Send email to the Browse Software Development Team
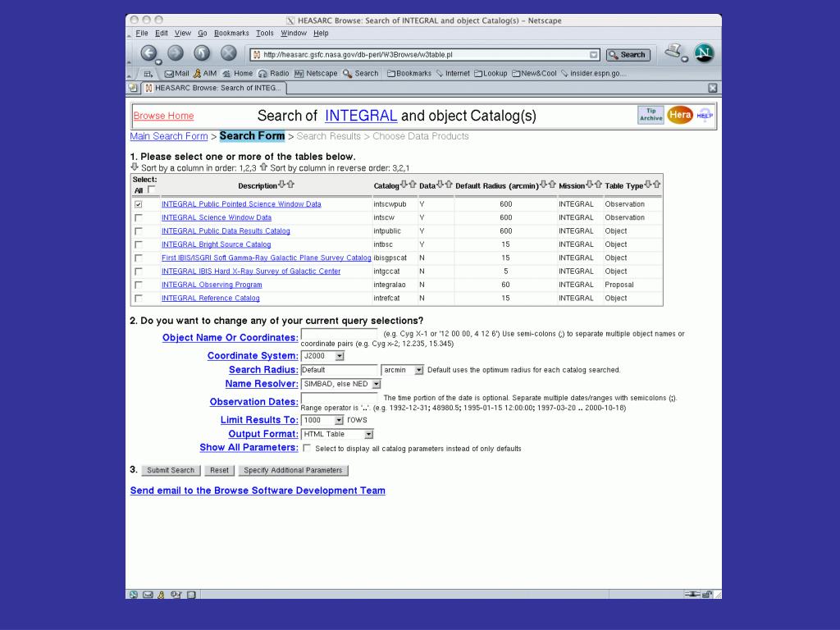 click(258, 491)
